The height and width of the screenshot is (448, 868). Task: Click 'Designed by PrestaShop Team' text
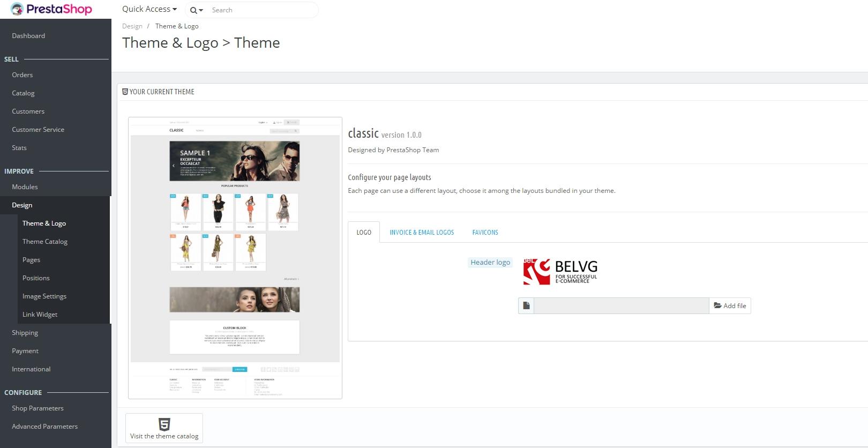click(393, 150)
